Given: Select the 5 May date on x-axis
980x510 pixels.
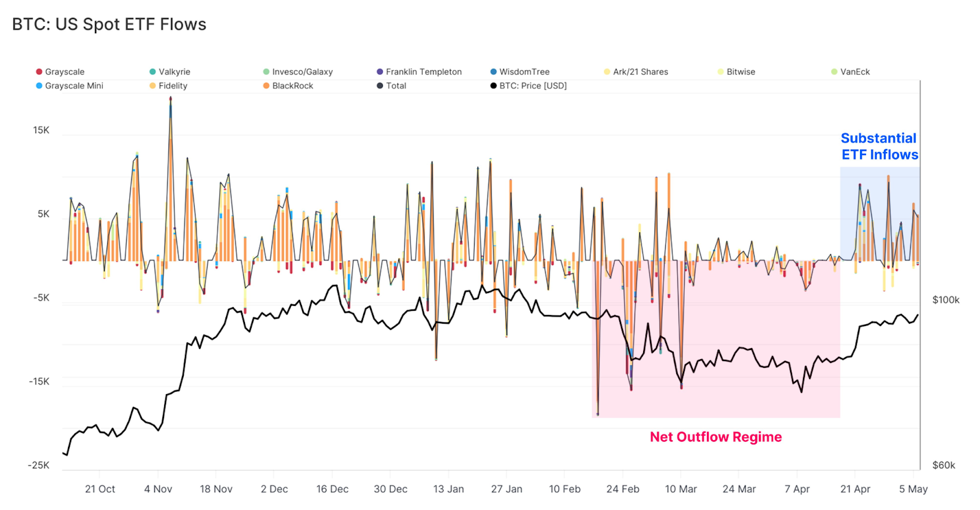Looking at the screenshot, I should [x=913, y=489].
